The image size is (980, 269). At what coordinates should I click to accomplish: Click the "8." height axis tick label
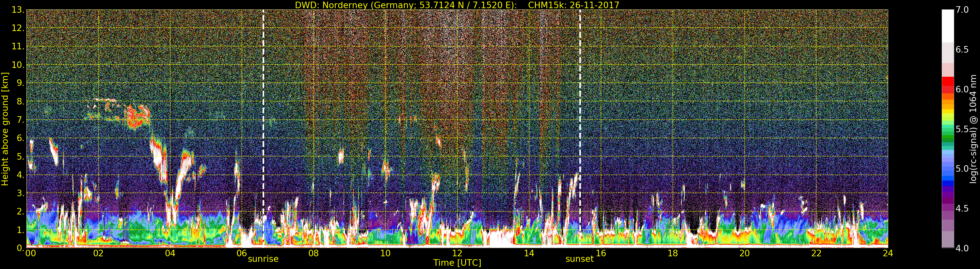point(20,102)
